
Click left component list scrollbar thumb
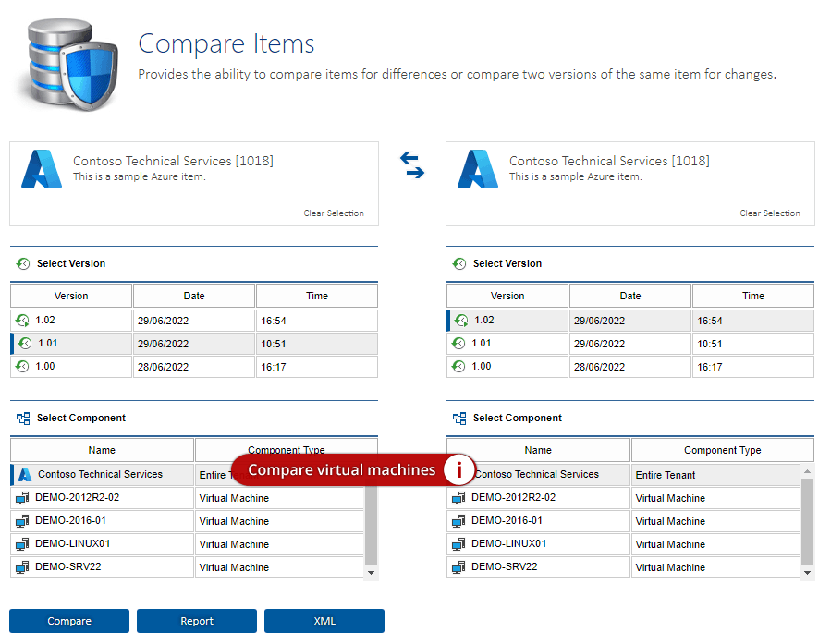click(371, 526)
